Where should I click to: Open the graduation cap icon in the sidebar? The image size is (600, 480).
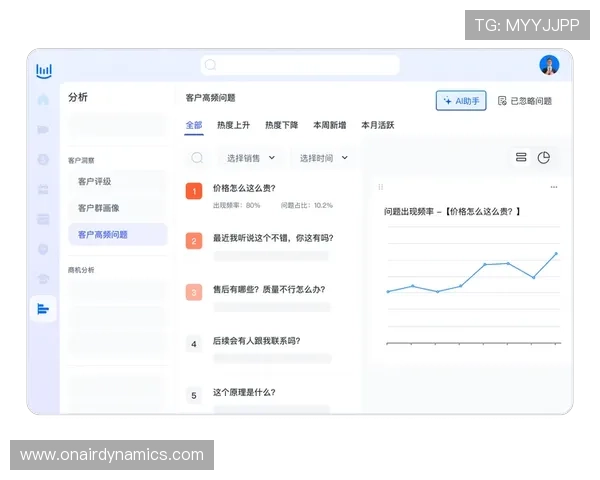click(43, 279)
